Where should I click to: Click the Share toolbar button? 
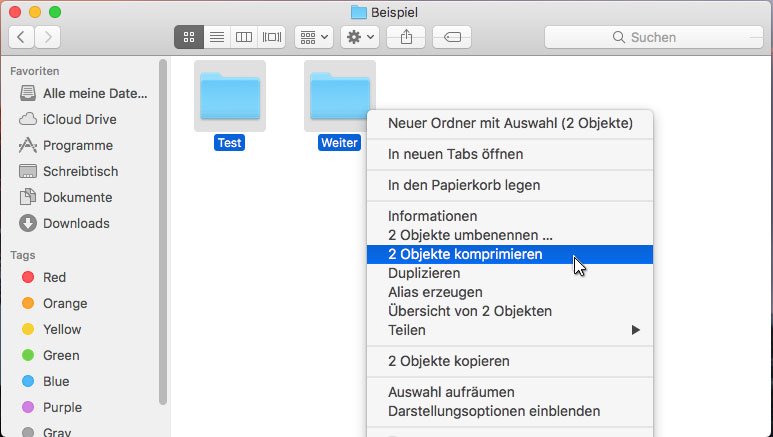tap(406, 37)
